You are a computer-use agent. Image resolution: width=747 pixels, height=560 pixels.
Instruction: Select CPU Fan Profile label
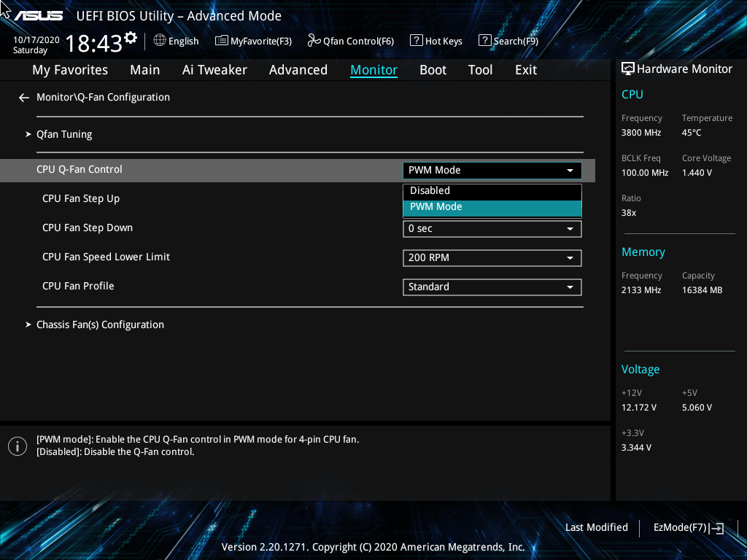(78, 286)
